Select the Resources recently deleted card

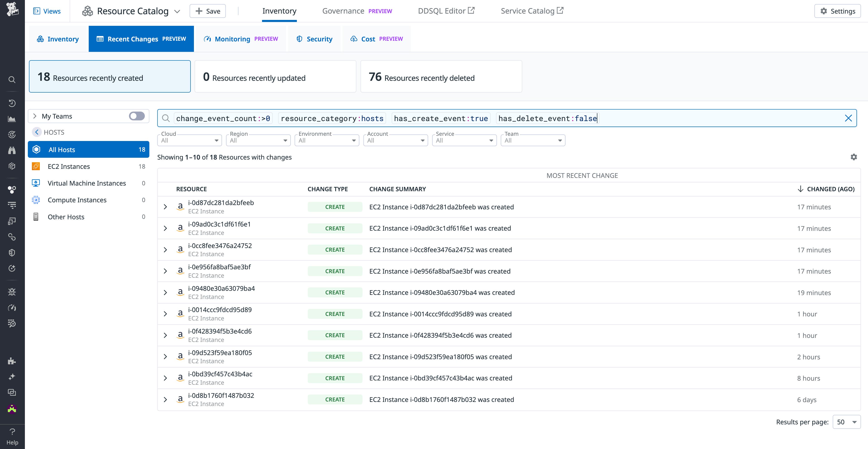(441, 76)
